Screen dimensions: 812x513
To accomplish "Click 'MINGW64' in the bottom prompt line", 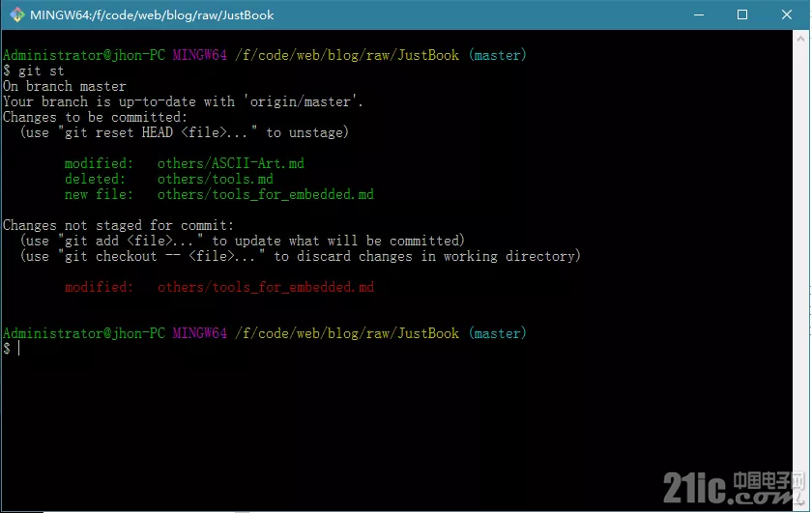I will click(200, 333).
